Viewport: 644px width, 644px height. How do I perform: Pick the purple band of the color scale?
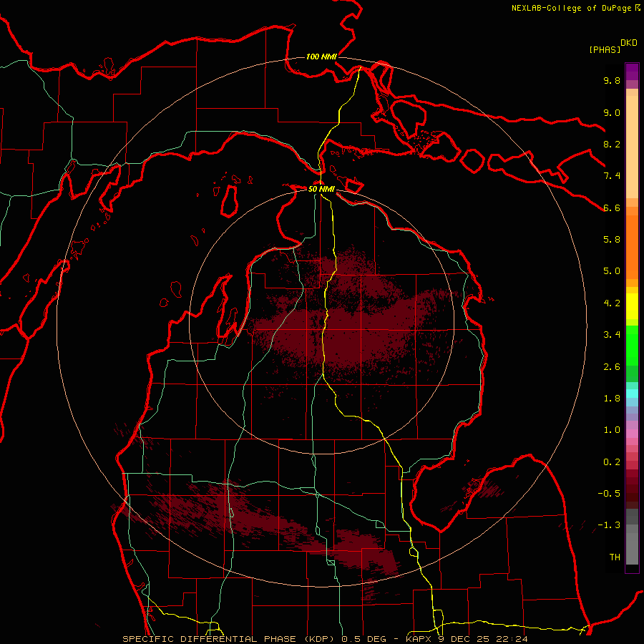632,72
